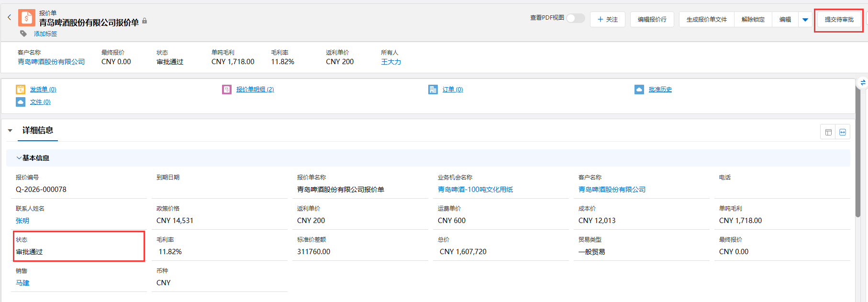Click the yellow 发货单 list icon
This screenshot has height=302, width=868.
point(21,89)
